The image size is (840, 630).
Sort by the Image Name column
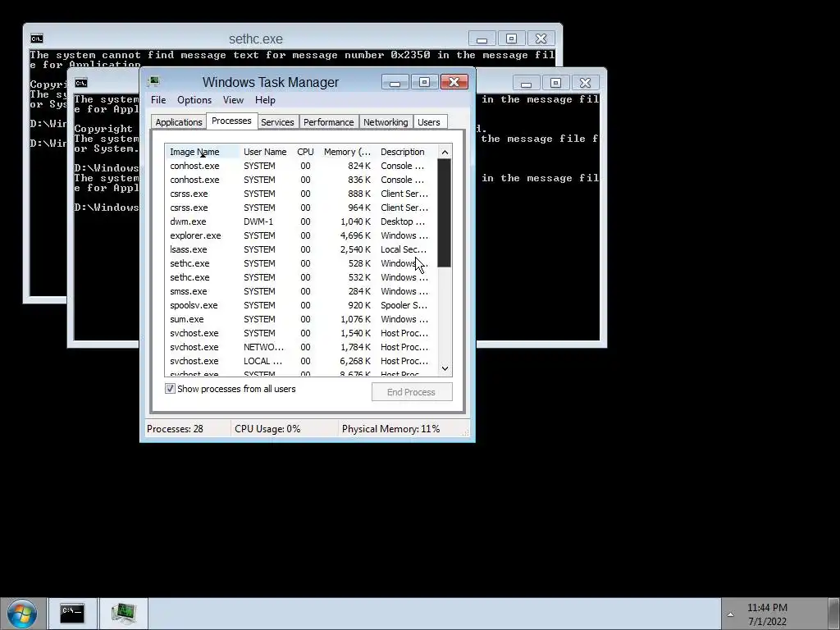203,152
